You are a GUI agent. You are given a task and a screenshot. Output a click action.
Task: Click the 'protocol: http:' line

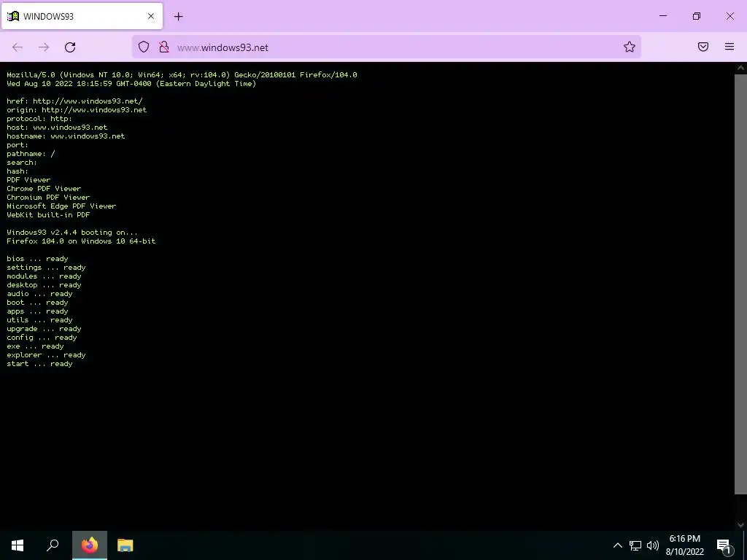pyautogui.click(x=39, y=119)
